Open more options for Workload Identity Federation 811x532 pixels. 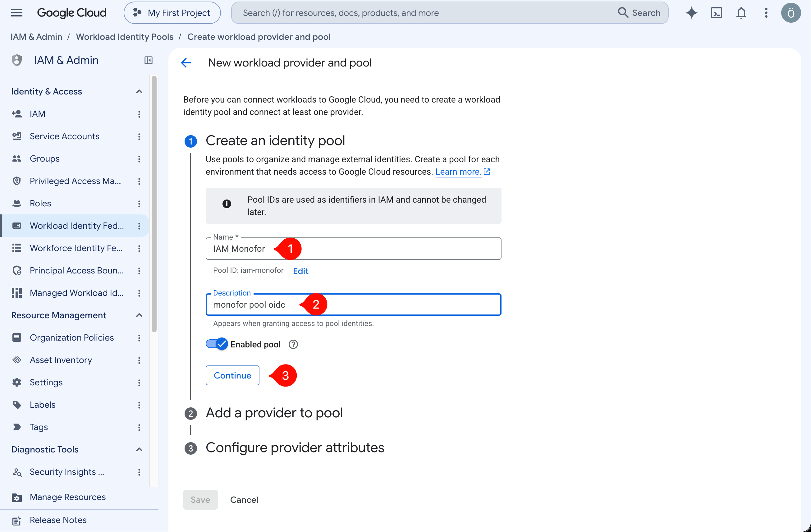click(x=139, y=226)
